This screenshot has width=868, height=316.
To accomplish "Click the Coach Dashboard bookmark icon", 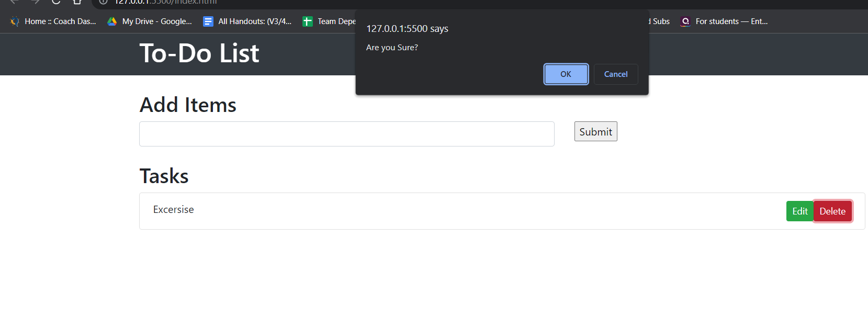I will (15, 21).
